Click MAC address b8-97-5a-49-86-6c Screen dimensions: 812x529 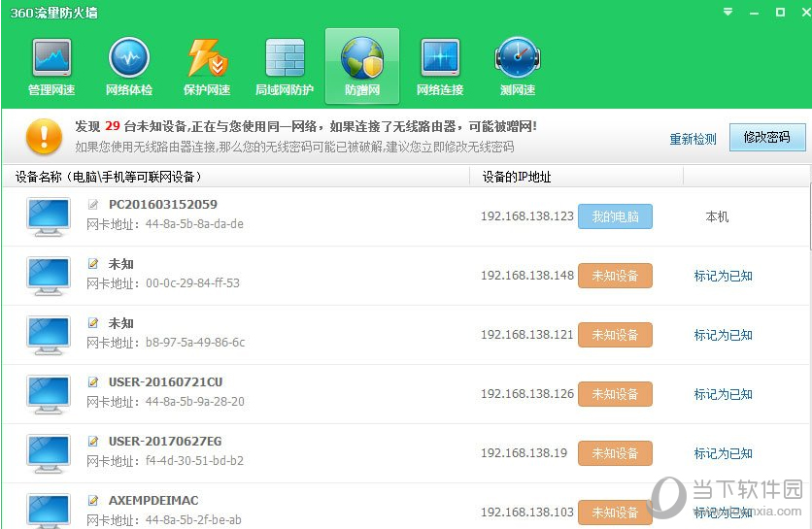point(195,342)
